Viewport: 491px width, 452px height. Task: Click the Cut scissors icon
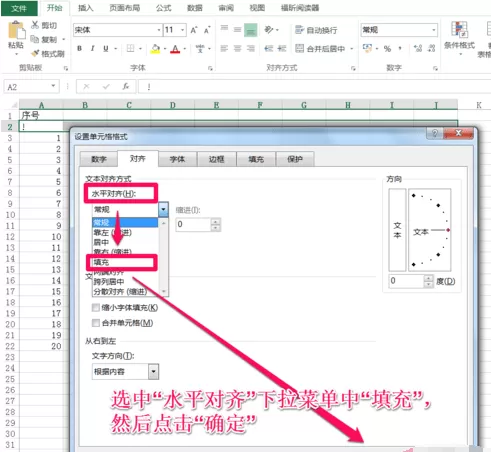click(35, 25)
